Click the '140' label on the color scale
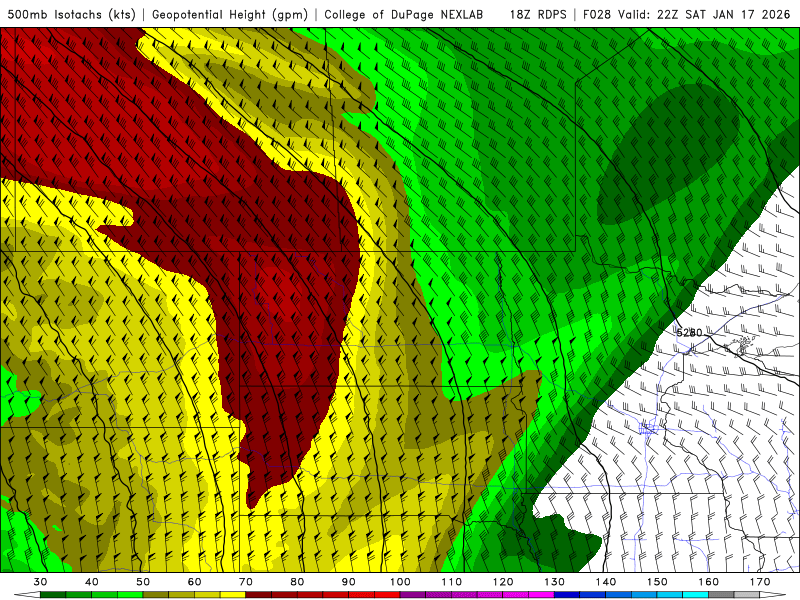This screenshot has width=800, height=600. [606, 582]
